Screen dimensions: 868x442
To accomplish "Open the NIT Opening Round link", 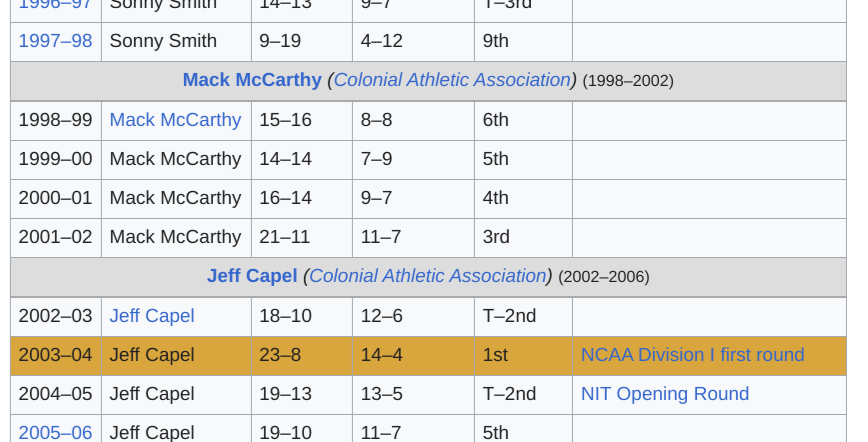I will click(x=665, y=394).
